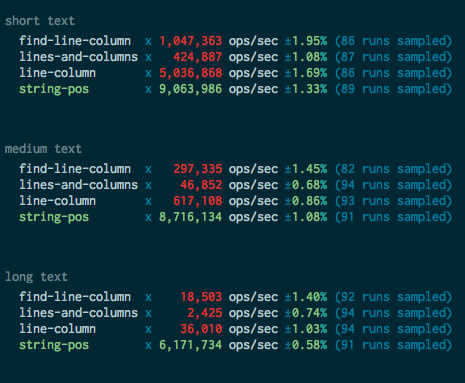The height and width of the screenshot is (383, 465).
Task: Click "(91 runs sampled)" in long text
Action: click(393, 345)
